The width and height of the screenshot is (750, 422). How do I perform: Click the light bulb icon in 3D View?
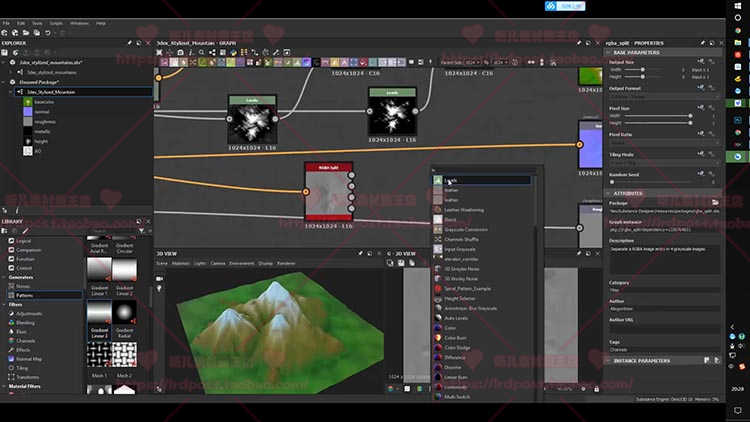click(159, 289)
